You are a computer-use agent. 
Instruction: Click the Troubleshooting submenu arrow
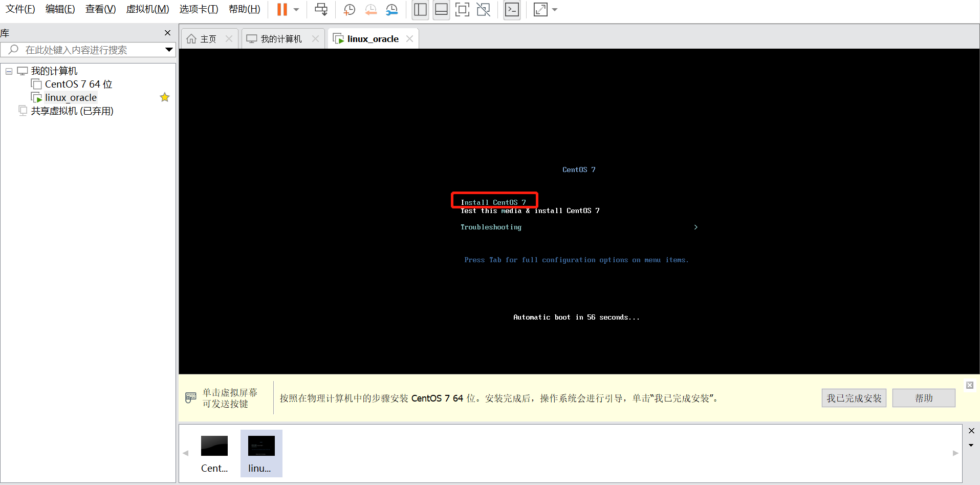695,227
